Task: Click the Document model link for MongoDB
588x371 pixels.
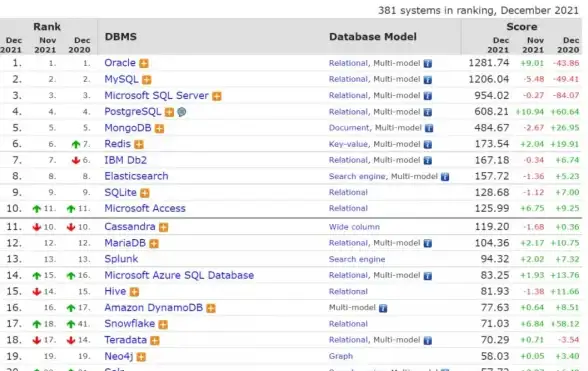Action: (x=349, y=128)
